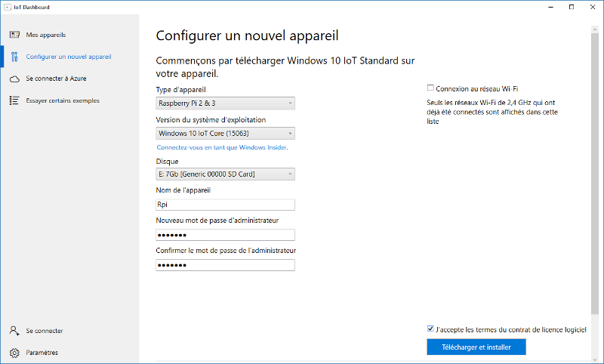
Task: Click the Mes appareils devices icon
Action: 14,35
